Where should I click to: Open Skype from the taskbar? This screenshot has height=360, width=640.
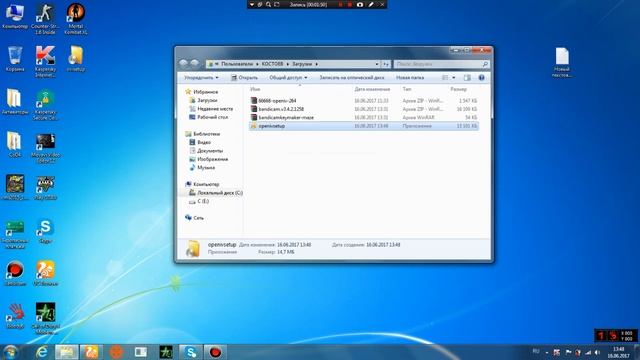191,352
